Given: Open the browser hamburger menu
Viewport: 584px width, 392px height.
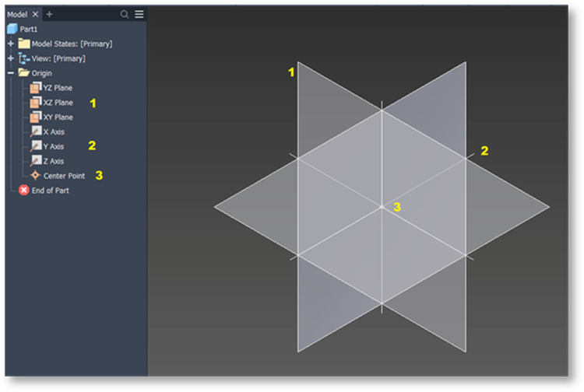Looking at the screenshot, I should coord(139,14).
